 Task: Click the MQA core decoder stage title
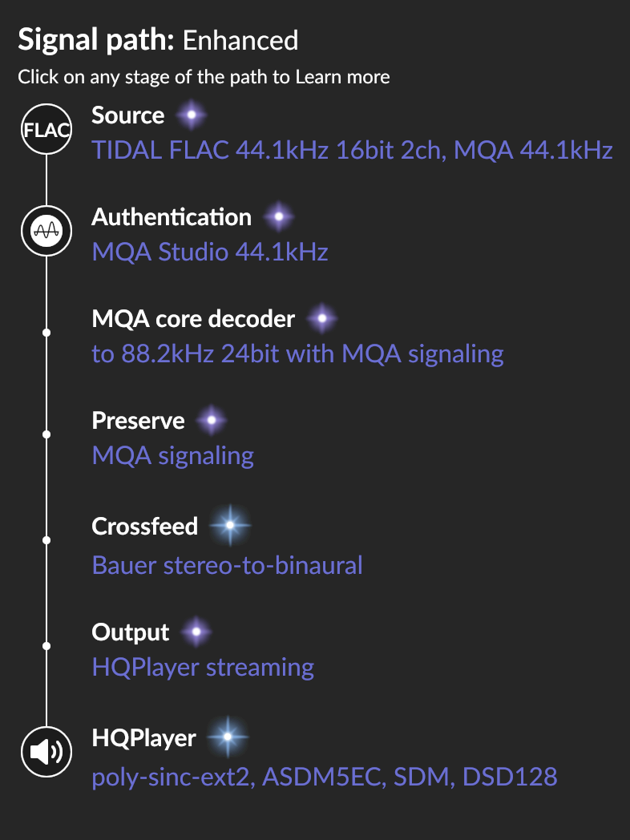(x=193, y=319)
